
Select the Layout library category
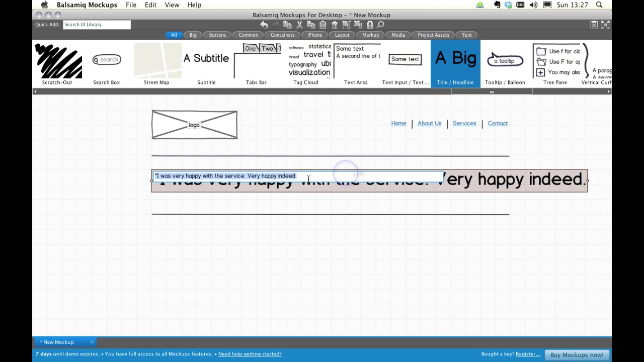[x=342, y=35]
